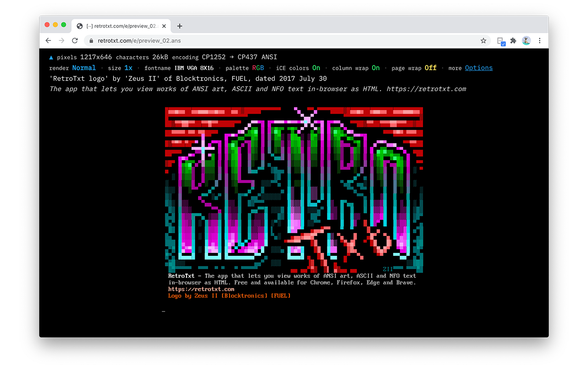Screen dimensions: 588x368
Task: Toggle iCE colors off
Action: pos(316,68)
